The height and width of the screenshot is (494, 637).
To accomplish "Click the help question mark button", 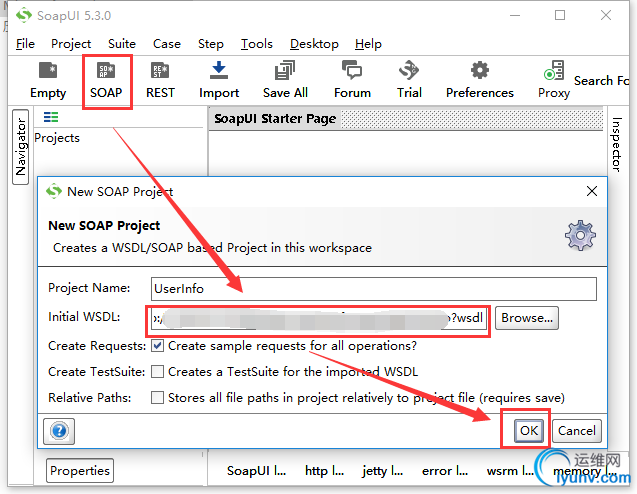I will coord(59,431).
